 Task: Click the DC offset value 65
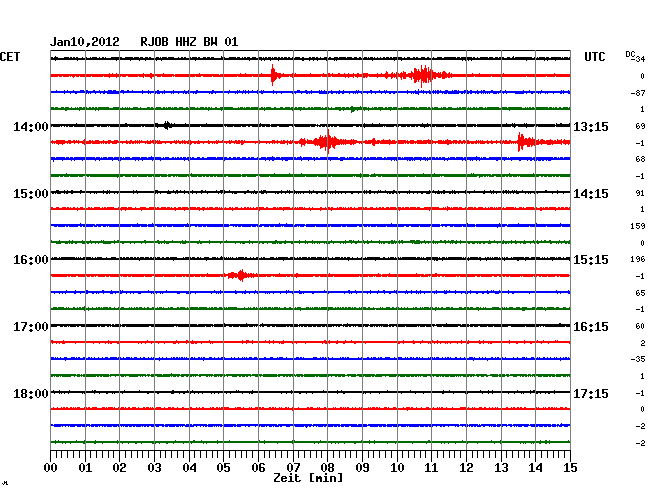[x=640, y=293]
